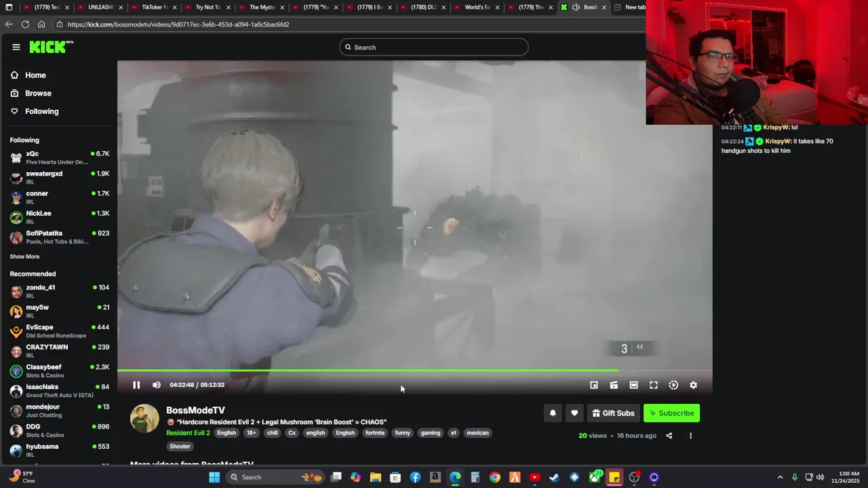
Task: Click the video progress bar
Action: click(x=414, y=371)
